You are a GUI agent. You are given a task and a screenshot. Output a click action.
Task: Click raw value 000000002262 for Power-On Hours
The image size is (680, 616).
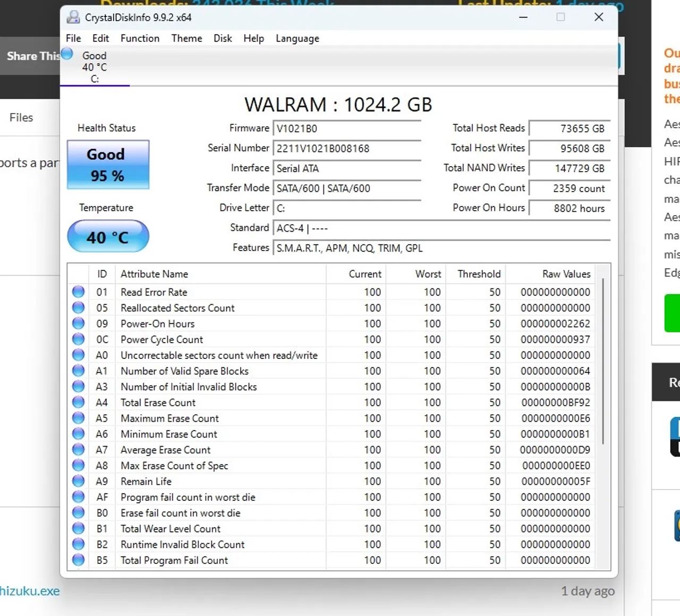pyautogui.click(x=556, y=323)
